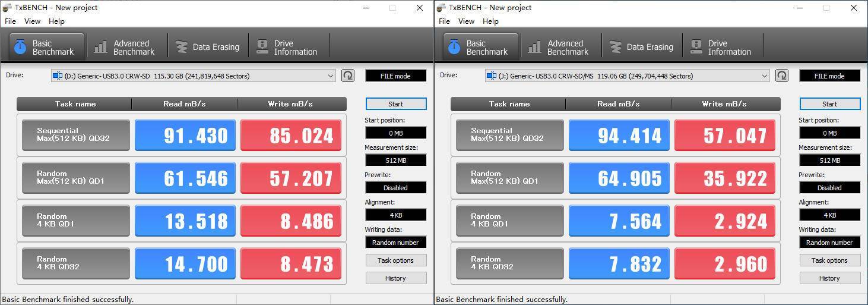Open the File menu in left window
Image resolution: width=868 pixels, height=305 pixels.
tap(10, 21)
